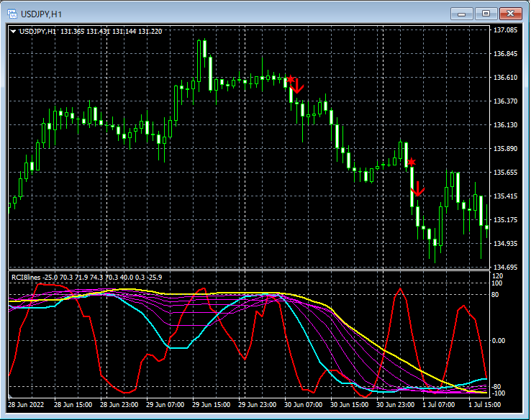Click the 0.00 level on indicator scale
This screenshot has width=531, height=420.
click(x=499, y=340)
